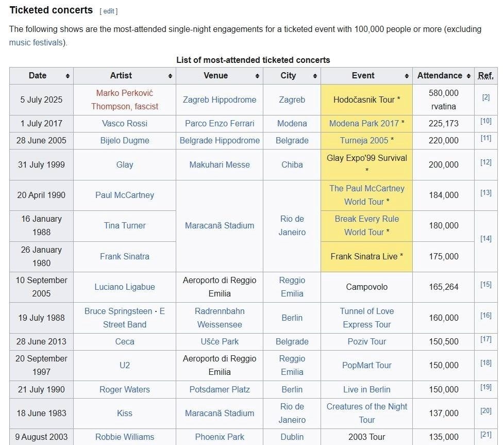Click yellow highlighted Frank Sinatra Live cell

[366, 256]
